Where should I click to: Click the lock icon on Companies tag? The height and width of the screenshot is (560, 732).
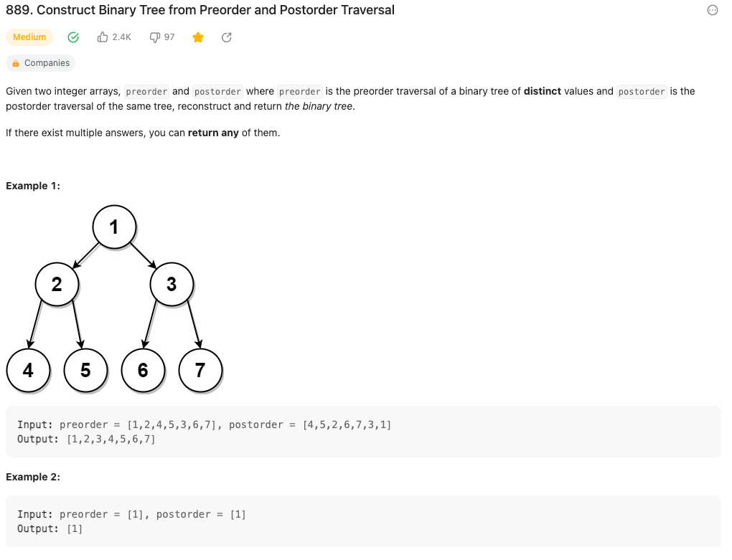(x=16, y=63)
